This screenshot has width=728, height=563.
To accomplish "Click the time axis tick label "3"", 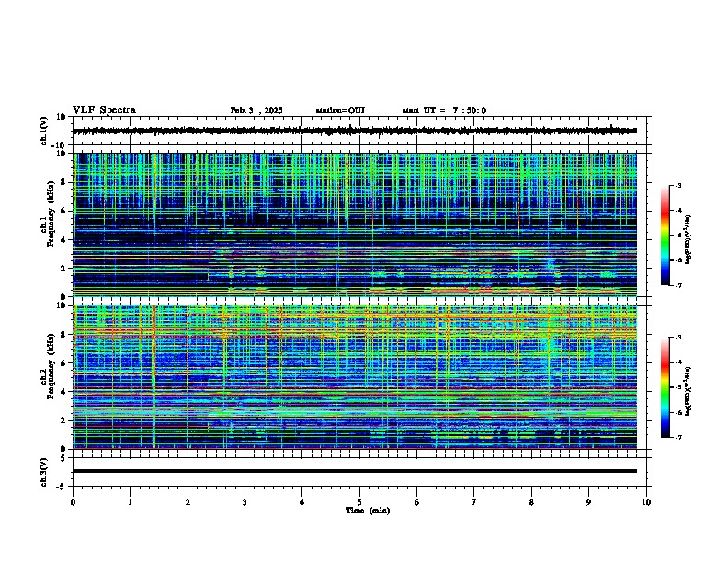I will point(245,502).
